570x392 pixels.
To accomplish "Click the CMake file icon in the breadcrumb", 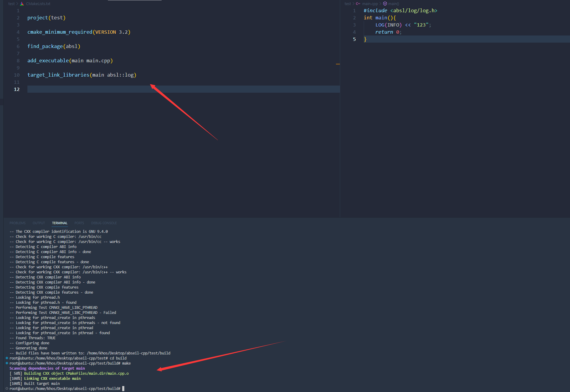I will click(x=22, y=4).
